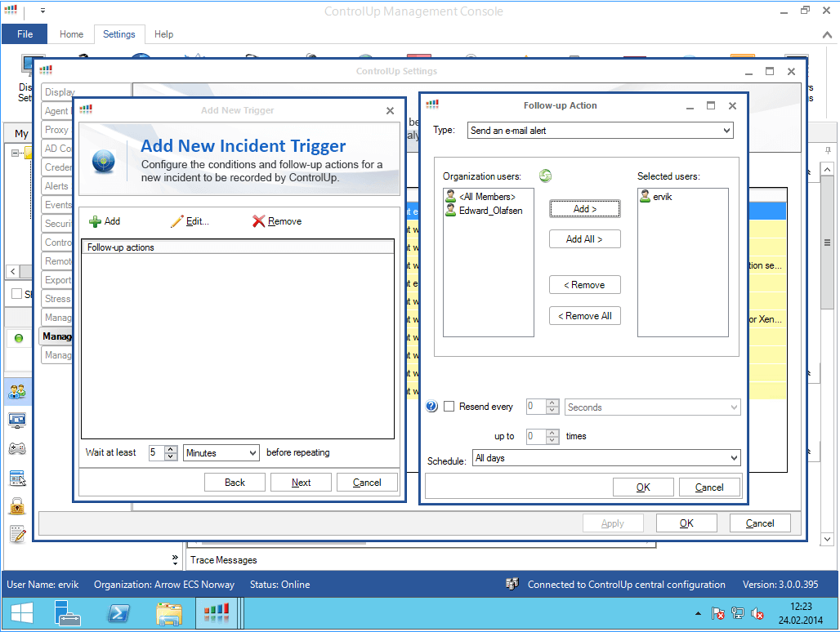This screenshot has height=632, width=840.
Task: Click the central configuration connection icon
Action: (x=512, y=584)
